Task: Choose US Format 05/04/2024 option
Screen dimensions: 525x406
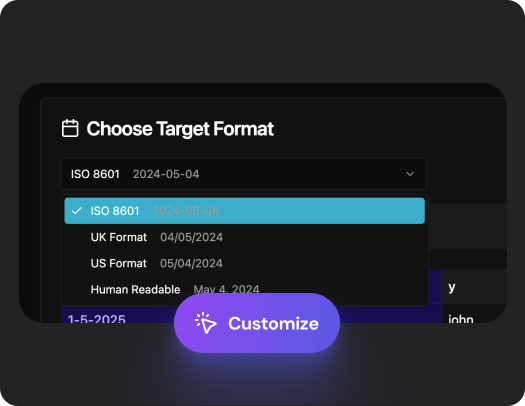Action: pos(244,263)
